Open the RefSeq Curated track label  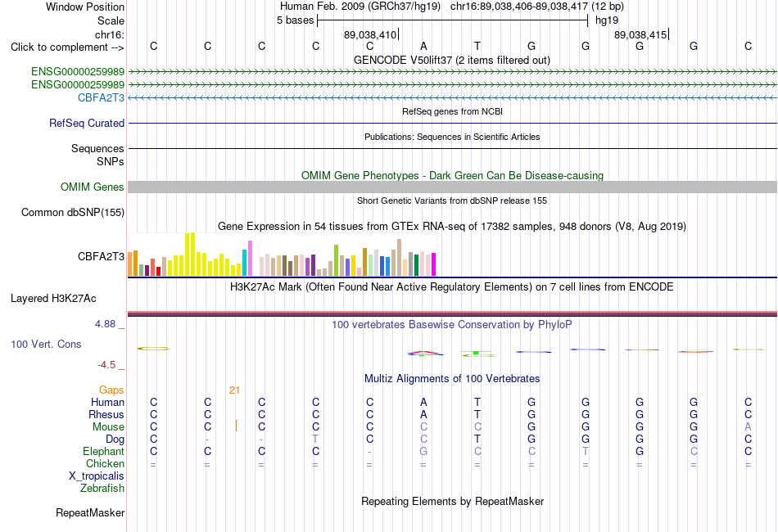click(87, 123)
